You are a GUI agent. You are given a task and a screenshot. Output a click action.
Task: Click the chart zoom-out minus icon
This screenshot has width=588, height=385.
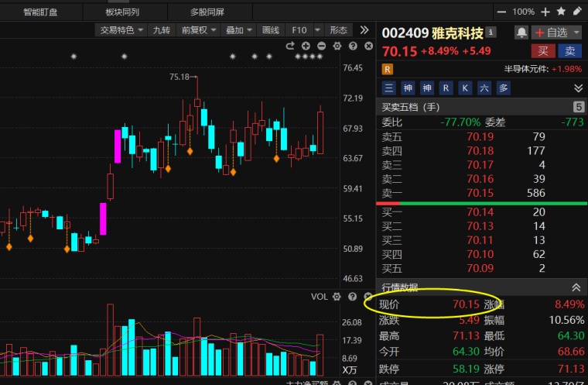[x=321, y=46]
